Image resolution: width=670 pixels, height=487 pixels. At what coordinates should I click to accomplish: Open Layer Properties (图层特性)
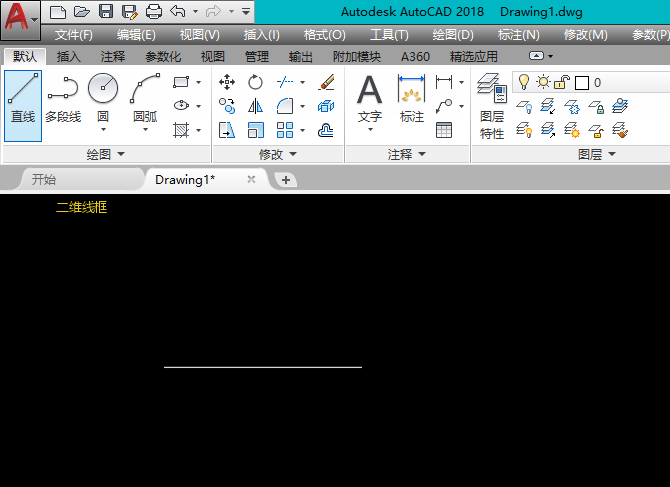coord(491,106)
